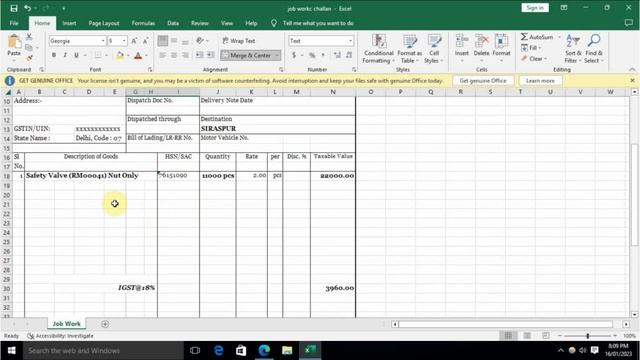Click Learn more button

(540, 81)
